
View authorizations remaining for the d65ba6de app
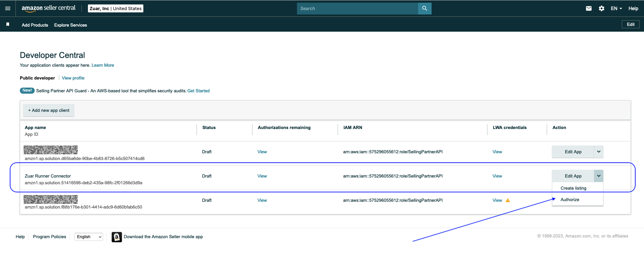[262, 152]
